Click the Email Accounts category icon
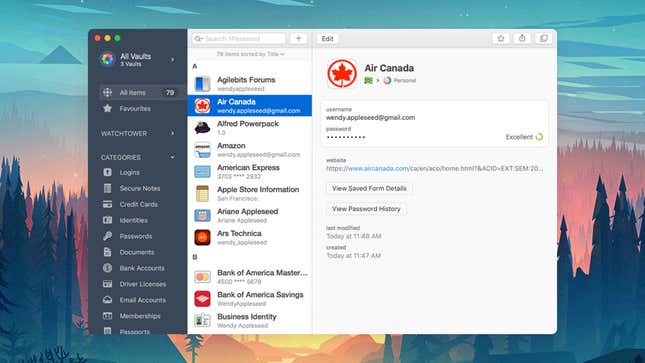This screenshot has width=645, height=363. [107, 300]
